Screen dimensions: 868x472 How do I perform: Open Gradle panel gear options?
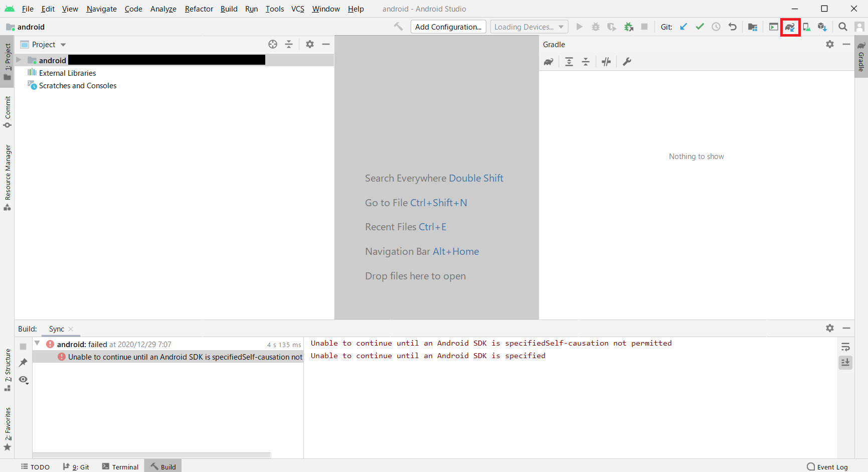830,44
